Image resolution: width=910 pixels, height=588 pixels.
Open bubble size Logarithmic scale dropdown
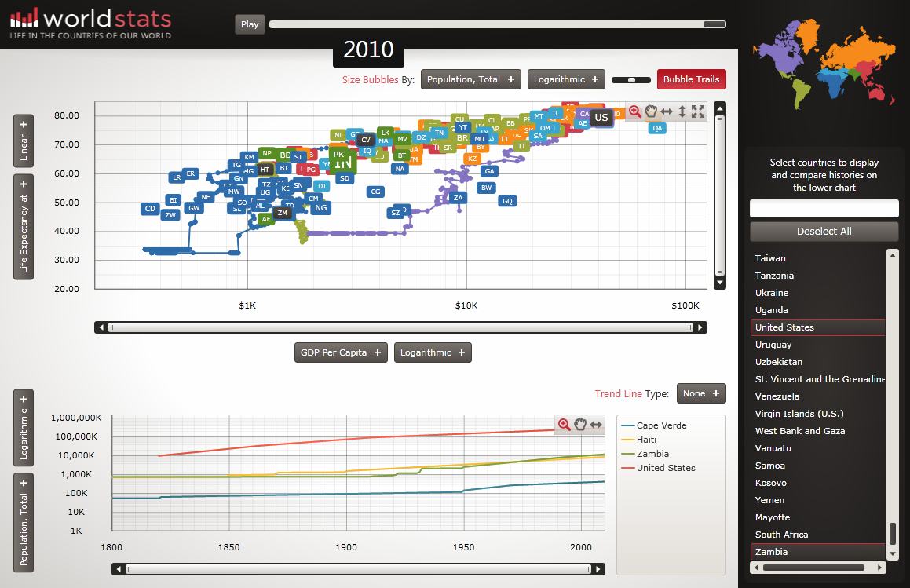(566, 79)
